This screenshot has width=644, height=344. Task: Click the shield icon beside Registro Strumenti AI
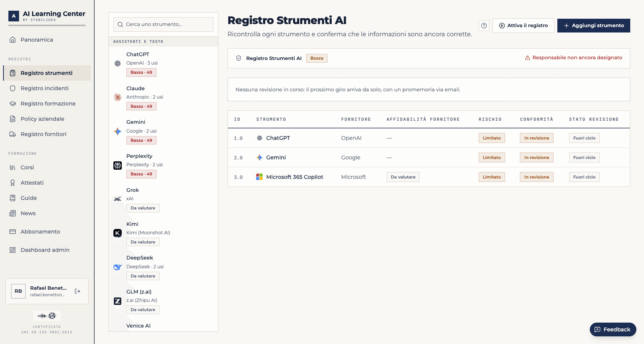239,58
